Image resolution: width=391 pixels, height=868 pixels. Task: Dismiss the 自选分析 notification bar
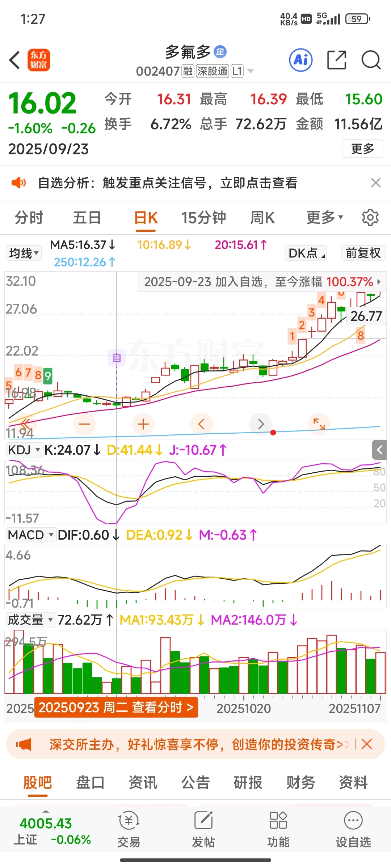coord(376,183)
